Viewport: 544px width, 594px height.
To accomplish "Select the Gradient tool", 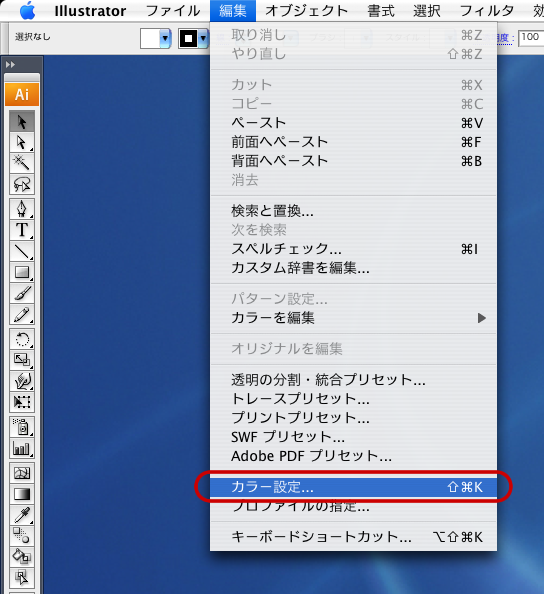I will tap(22, 494).
